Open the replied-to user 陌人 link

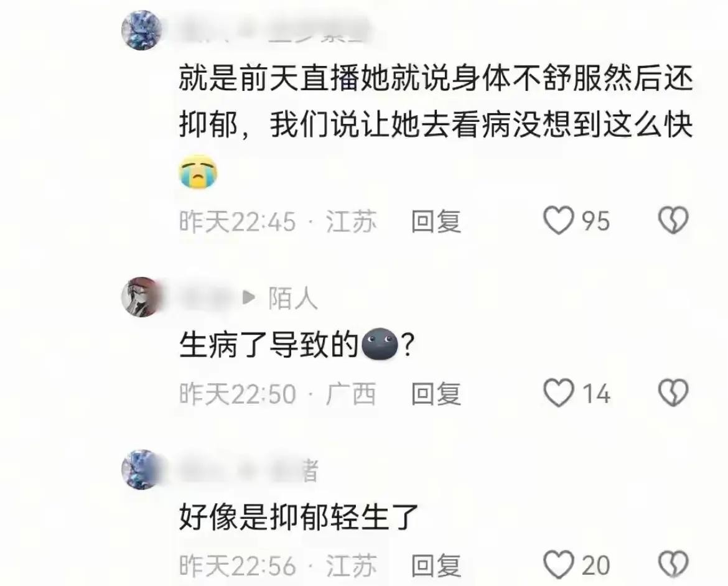pos(293,297)
